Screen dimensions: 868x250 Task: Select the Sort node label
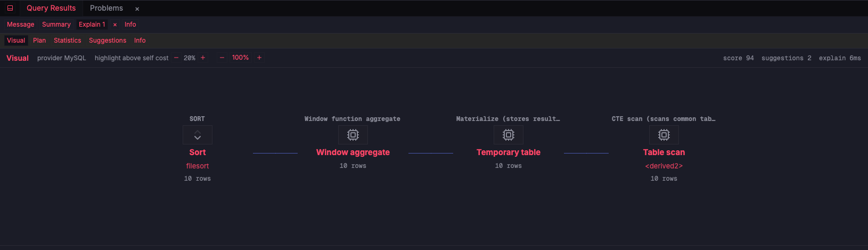[x=198, y=152]
